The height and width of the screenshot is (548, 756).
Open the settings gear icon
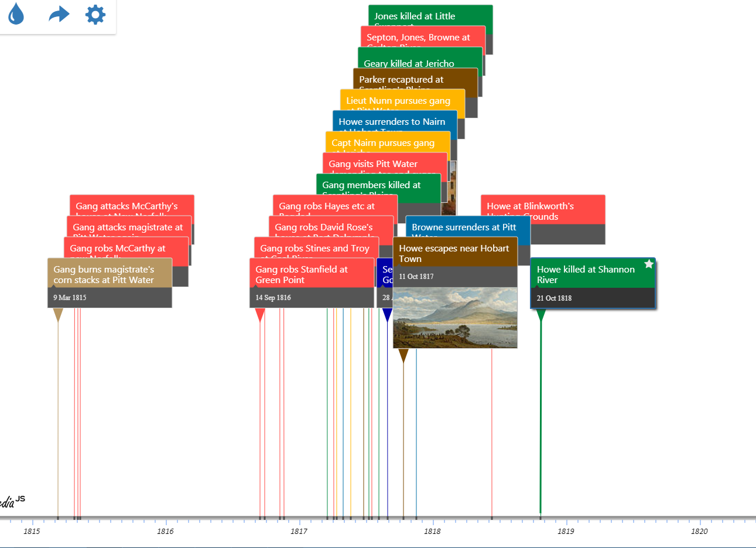(x=95, y=14)
